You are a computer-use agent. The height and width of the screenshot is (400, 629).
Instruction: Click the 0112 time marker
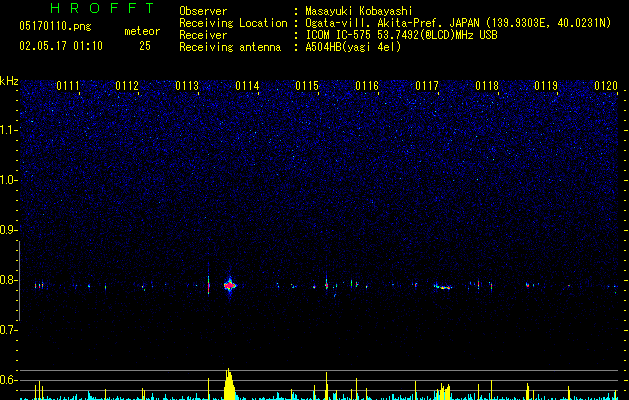tap(127, 86)
